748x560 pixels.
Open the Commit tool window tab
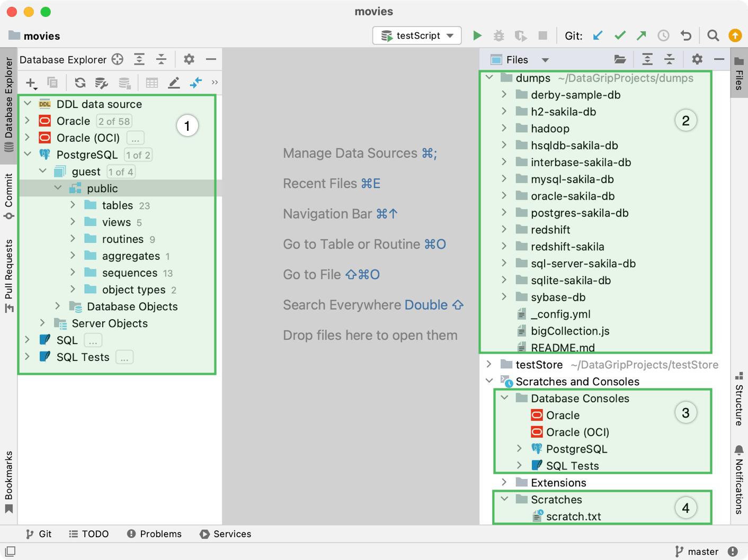tap(8, 196)
